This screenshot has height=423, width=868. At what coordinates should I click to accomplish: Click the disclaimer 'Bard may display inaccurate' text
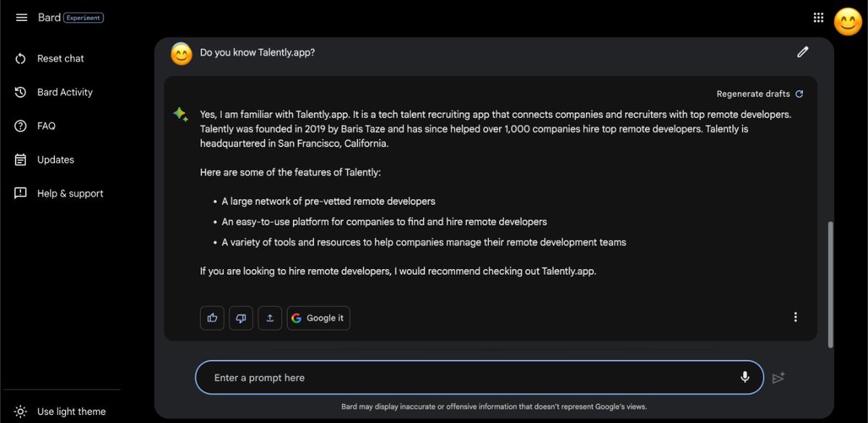click(x=495, y=406)
